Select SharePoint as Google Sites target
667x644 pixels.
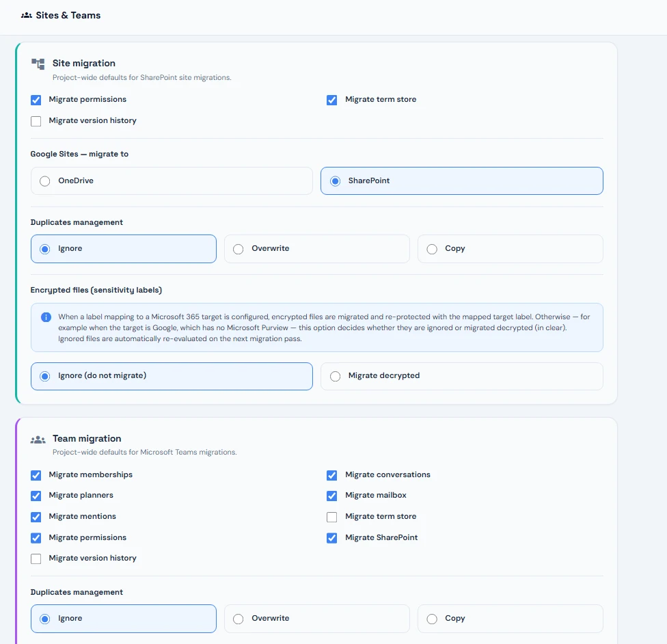(x=461, y=181)
